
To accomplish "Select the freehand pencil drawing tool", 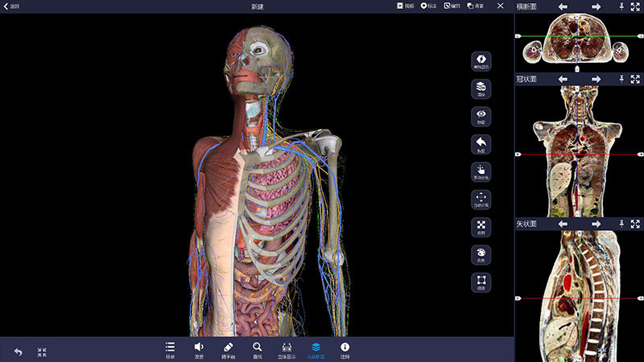I will tap(228, 351).
